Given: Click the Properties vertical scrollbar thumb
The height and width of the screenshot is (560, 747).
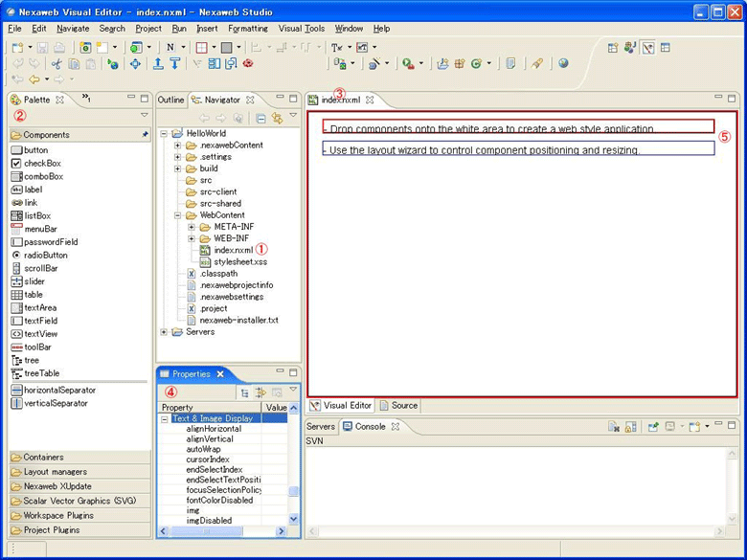Looking at the screenshot, I should click(x=294, y=491).
